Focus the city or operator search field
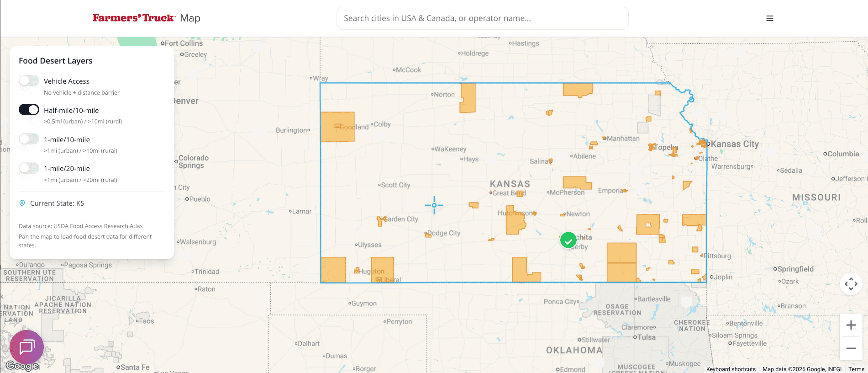This screenshot has height=373, width=868. click(x=482, y=18)
